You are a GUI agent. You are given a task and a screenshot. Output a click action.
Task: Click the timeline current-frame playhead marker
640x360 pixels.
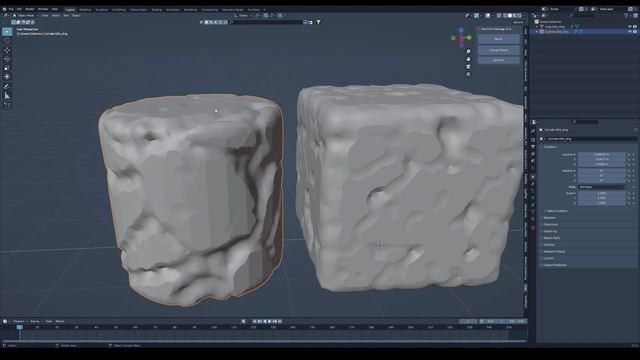tap(19, 327)
